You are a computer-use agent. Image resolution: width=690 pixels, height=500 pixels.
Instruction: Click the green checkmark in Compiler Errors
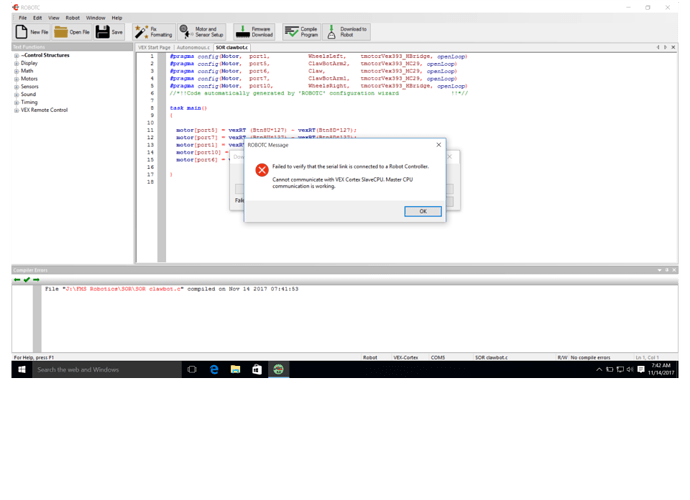(x=26, y=280)
